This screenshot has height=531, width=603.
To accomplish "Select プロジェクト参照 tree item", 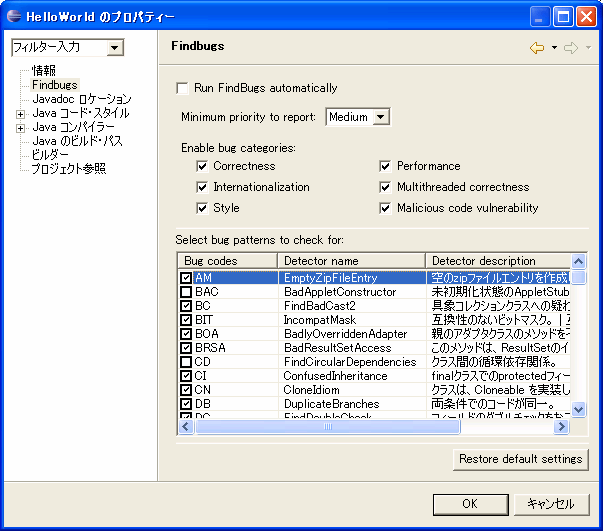I will [68, 169].
